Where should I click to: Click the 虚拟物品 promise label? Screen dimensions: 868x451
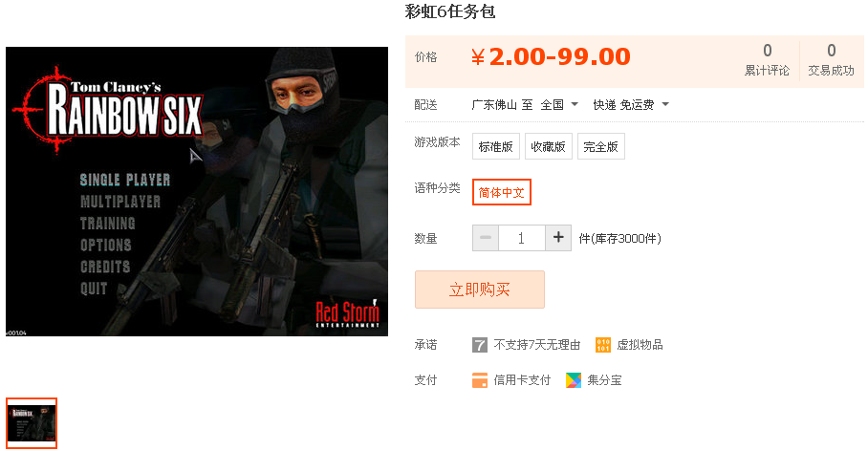pos(640,345)
